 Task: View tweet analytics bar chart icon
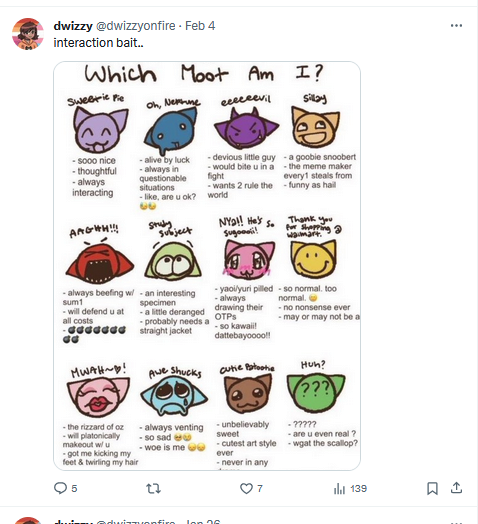pos(339,489)
